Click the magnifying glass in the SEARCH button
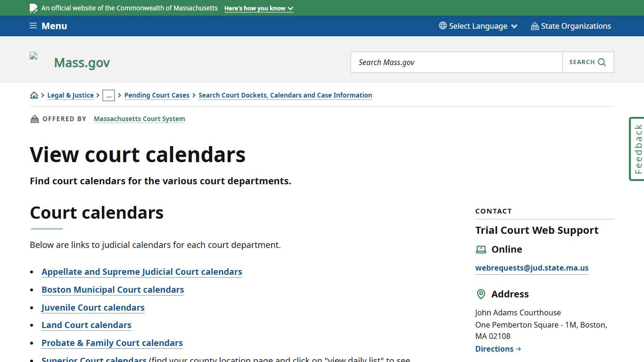The width and height of the screenshot is (644, 362). pyautogui.click(x=602, y=62)
